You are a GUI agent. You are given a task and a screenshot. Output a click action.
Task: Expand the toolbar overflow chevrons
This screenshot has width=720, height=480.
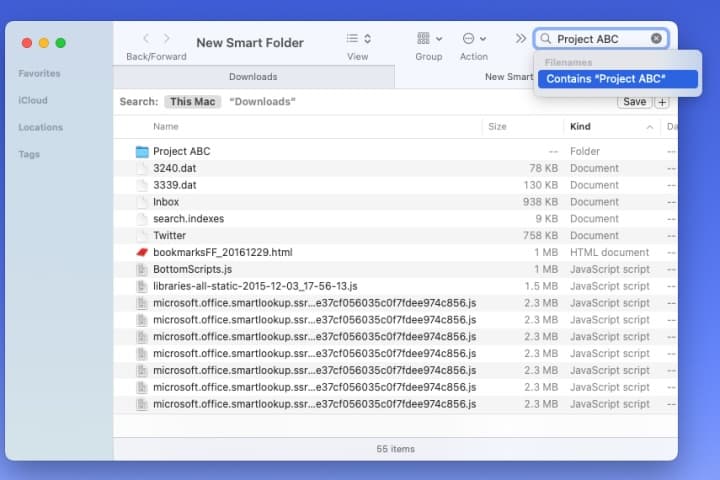click(x=520, y=39)
